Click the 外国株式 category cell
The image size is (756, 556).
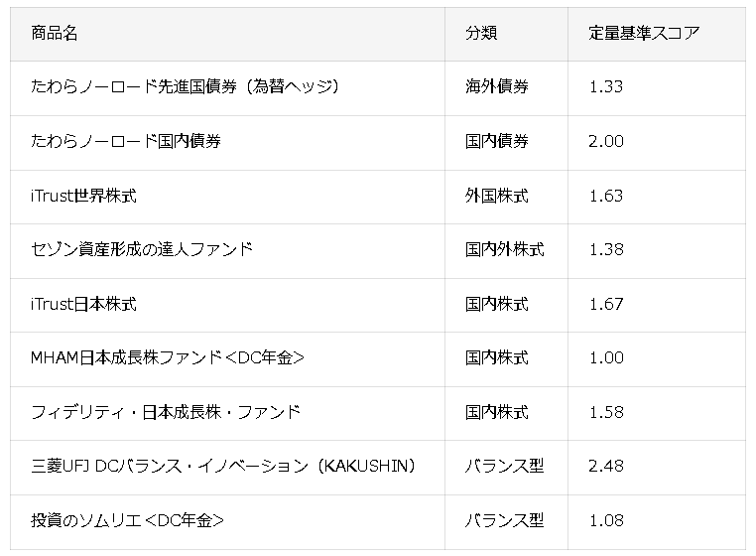click(x=497, y=196)
